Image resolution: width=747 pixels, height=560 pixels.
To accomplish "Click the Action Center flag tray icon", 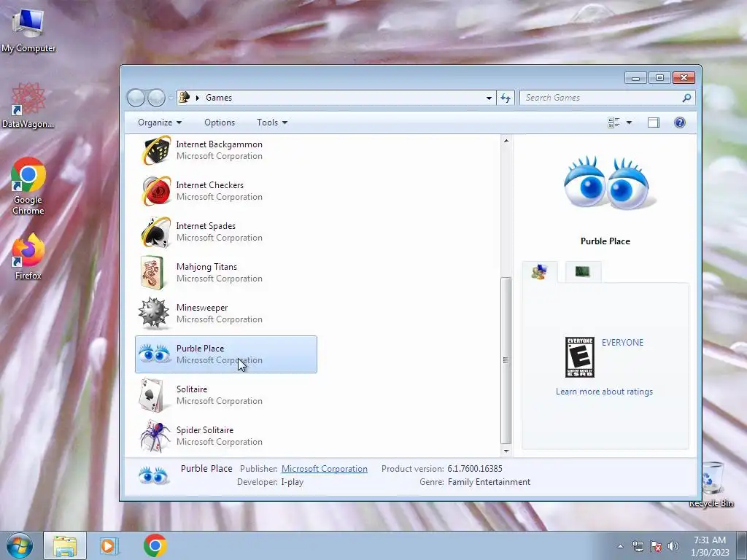I will [656, 546].
